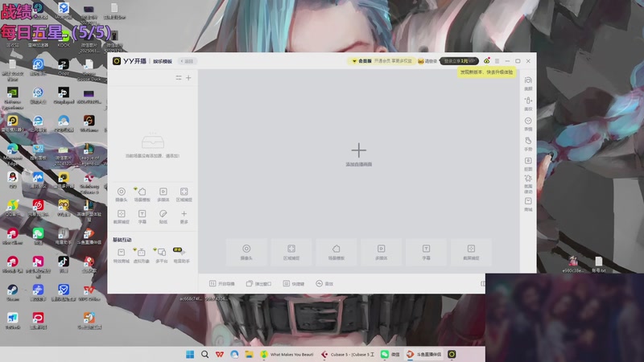This screenshot has width=644, height=362.
Task: Open gestures (手势) in right sidebar
Action: point(528,144)
